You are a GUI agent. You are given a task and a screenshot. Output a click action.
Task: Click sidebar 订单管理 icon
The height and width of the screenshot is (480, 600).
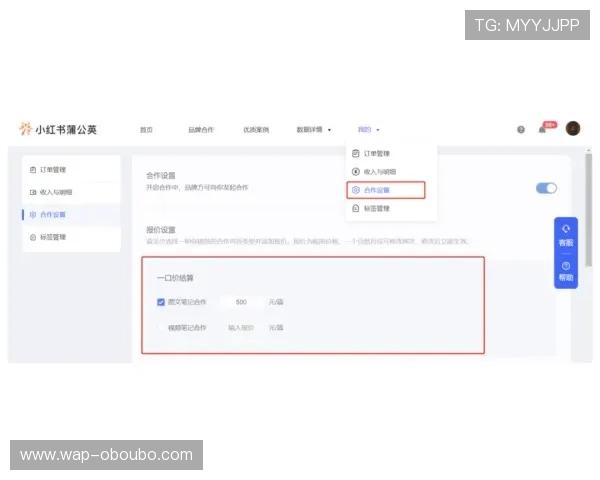[33, 170]
